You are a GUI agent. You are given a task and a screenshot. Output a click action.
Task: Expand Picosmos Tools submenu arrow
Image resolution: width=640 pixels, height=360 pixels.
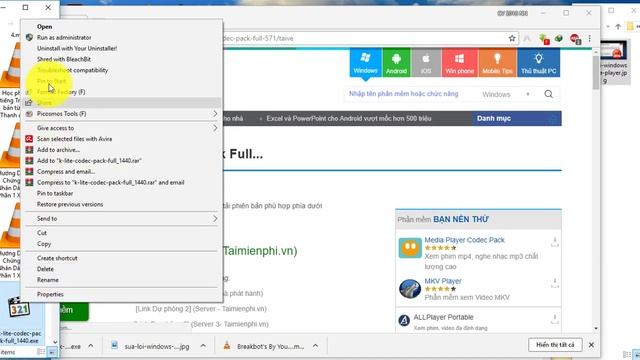click(x=215, y=114)
